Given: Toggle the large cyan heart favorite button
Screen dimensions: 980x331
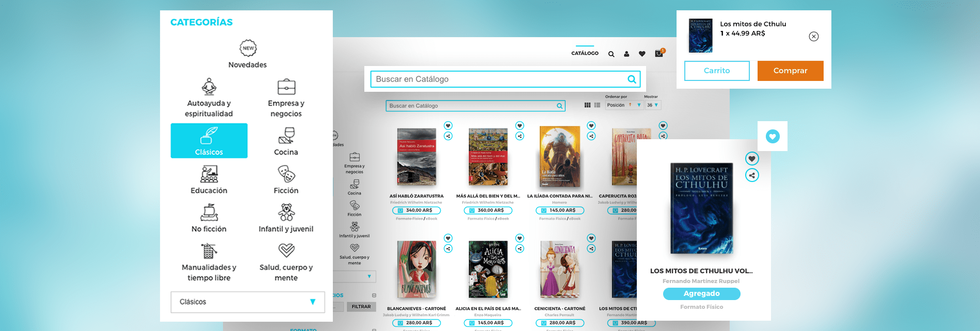Looking at the screenshot, I should coord(773,137).
